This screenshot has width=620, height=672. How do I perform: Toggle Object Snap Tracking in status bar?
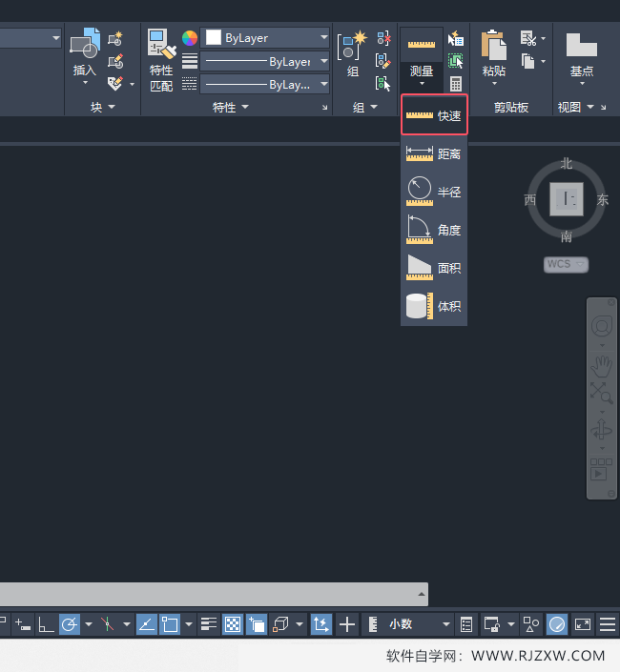(147, 624)
